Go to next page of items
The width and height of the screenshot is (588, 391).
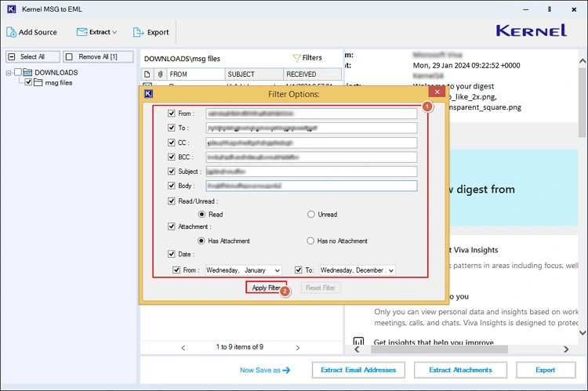[298, 348]
